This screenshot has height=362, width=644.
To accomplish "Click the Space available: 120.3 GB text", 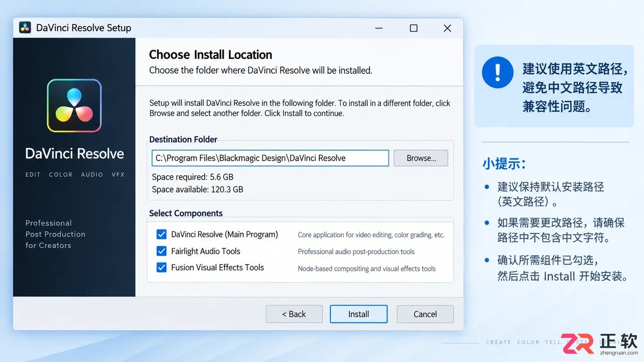I will (x=198, y=189).
